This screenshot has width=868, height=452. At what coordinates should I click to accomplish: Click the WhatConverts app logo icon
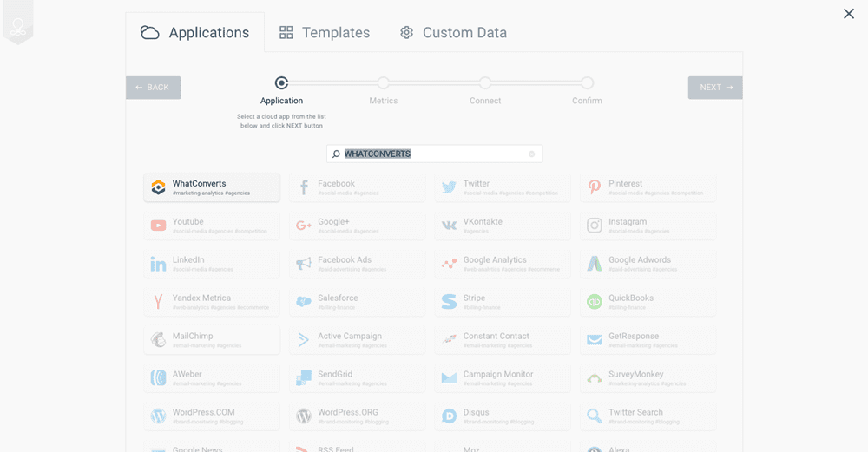(x=158, y=187)
